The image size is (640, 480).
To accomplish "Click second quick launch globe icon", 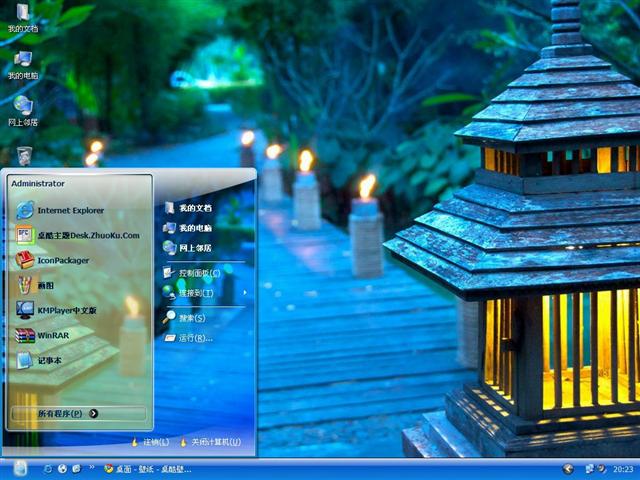I will click(62, 469).
